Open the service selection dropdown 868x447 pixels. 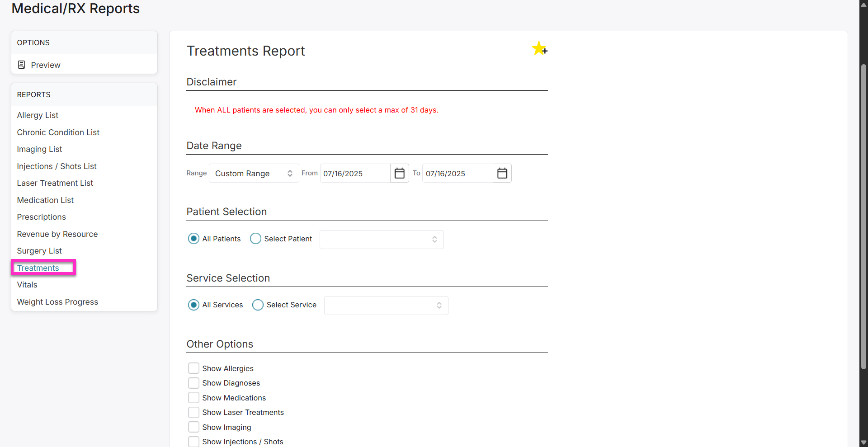tap(386, 305)
